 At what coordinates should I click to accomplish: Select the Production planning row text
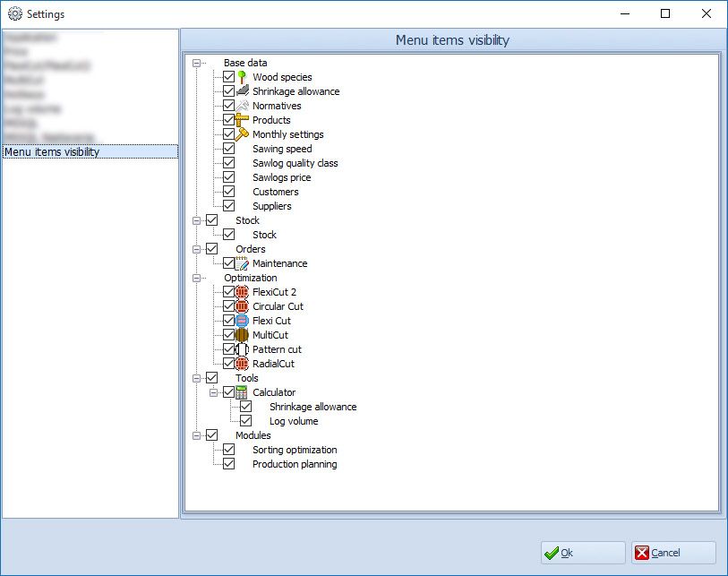(x=295, y=464)
